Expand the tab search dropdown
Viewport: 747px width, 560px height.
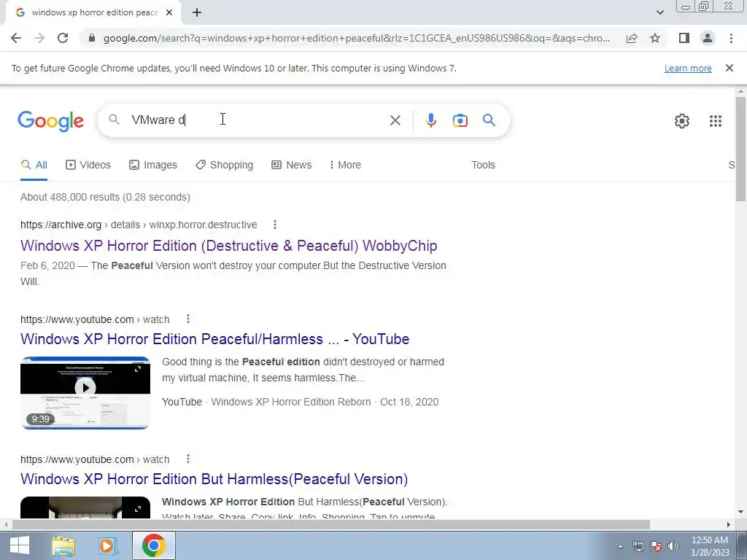pos(659,12)
